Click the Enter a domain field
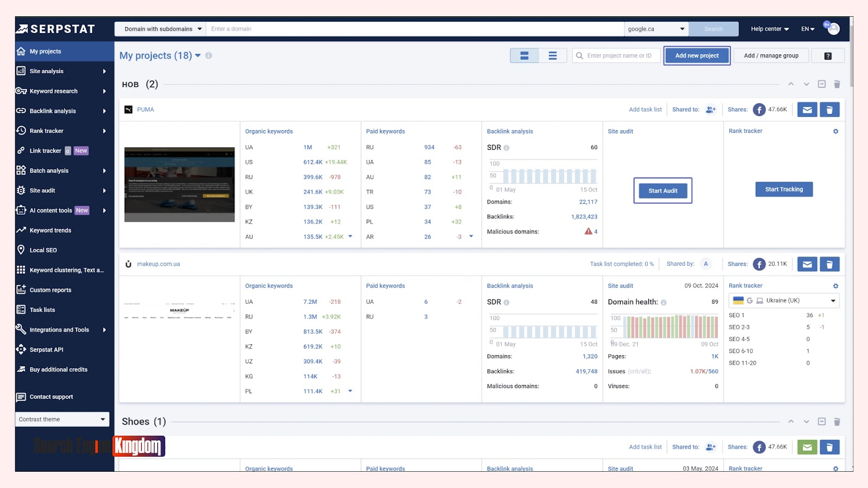 click(415, 29)
